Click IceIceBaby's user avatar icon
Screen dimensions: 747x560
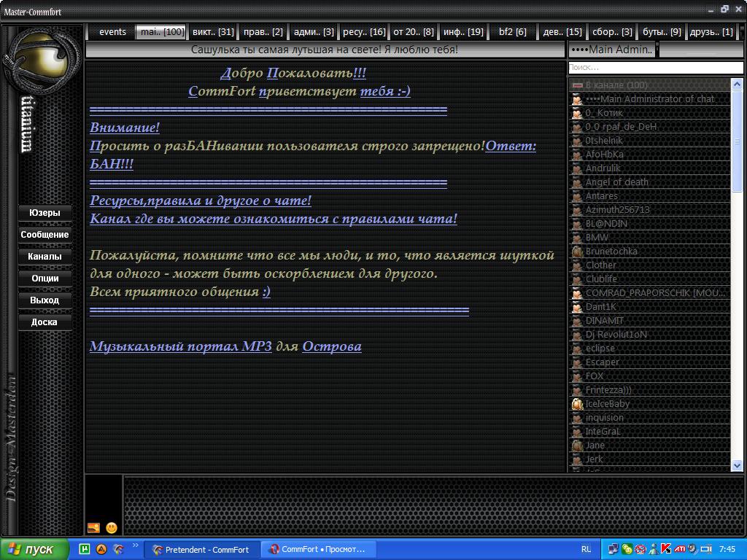pyautogui.click(x=577, y=404)
